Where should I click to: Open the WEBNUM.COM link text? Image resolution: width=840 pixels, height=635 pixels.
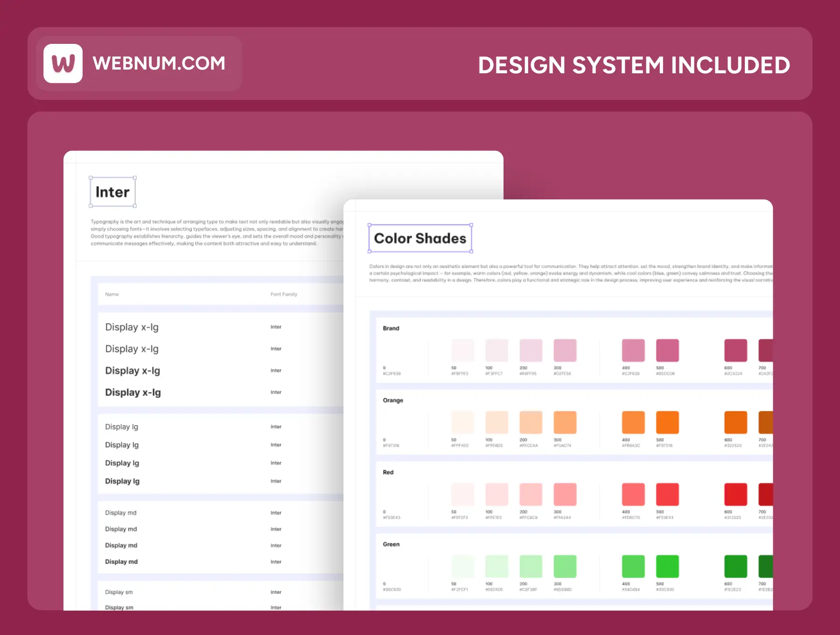(x=159, y=63)
